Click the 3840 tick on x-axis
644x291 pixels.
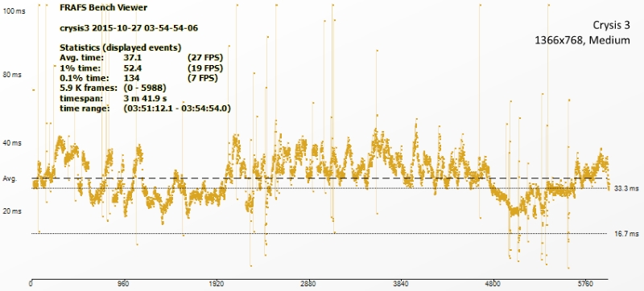click(401, 284)
